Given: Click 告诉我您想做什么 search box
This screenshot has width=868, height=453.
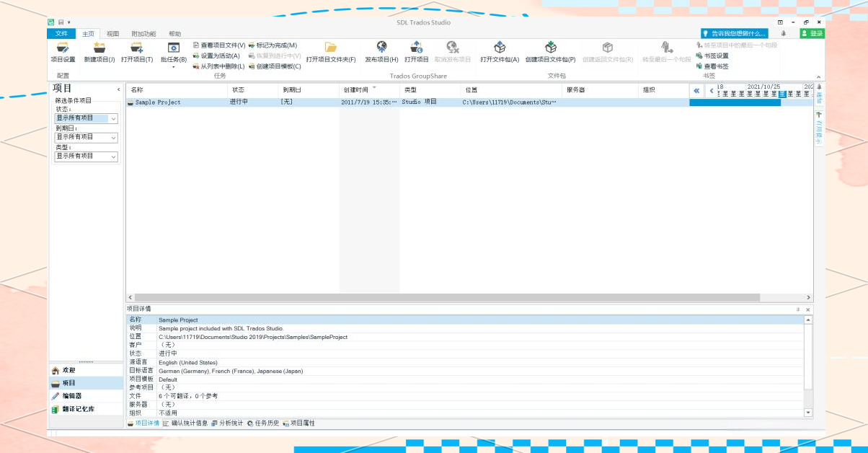Looking at the screenshot, I should pos(735,33).
